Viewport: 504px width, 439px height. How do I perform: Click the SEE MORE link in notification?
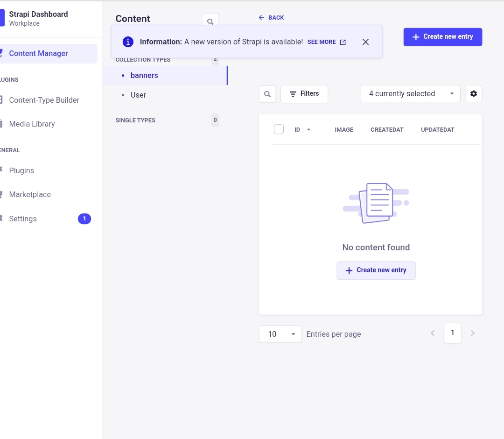coord(326,42)
